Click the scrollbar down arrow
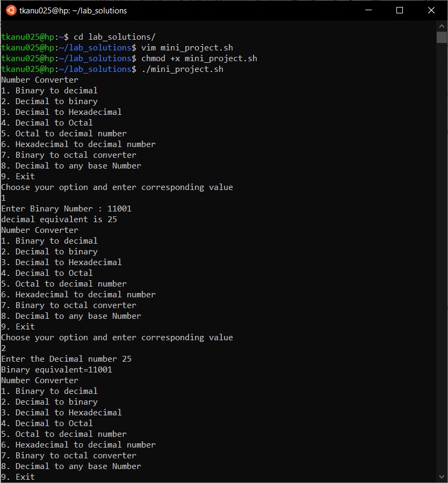Screen dimensions: 448x483 443,475
